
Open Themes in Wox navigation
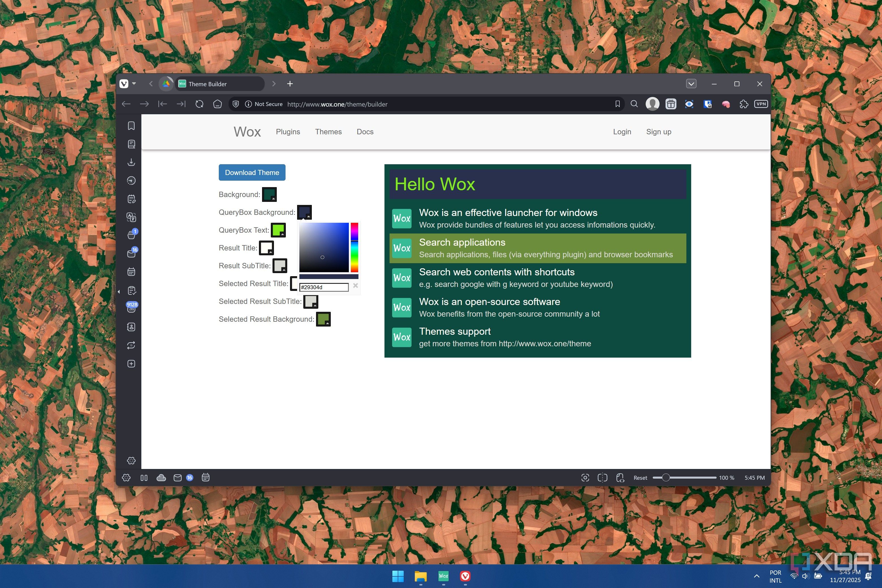(x=328, y=132)
